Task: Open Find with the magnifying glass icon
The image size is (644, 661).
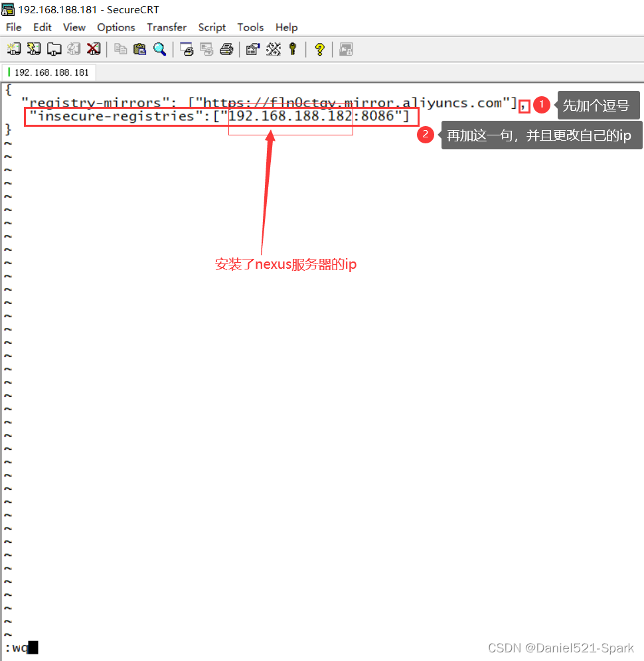Action: click(x=159, y=49)
